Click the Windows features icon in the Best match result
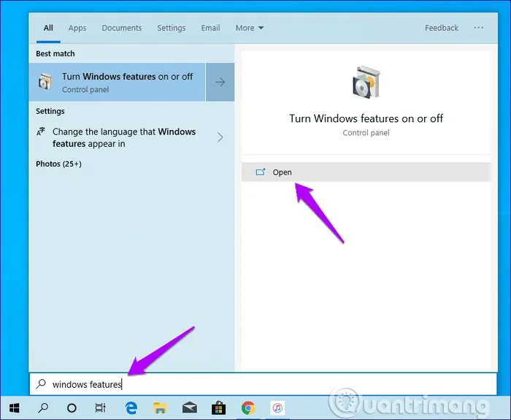 pyautogui.click(x=45, y=82)
